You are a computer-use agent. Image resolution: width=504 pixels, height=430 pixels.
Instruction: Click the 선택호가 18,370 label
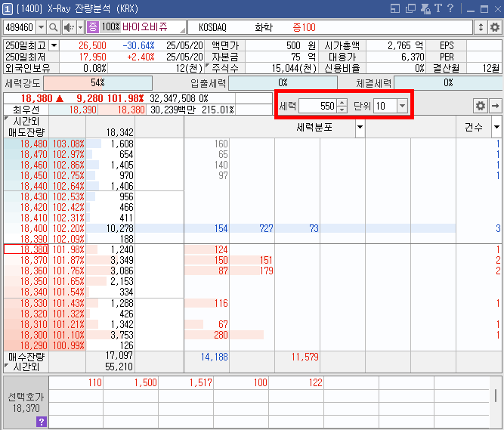tap(26, 403)
